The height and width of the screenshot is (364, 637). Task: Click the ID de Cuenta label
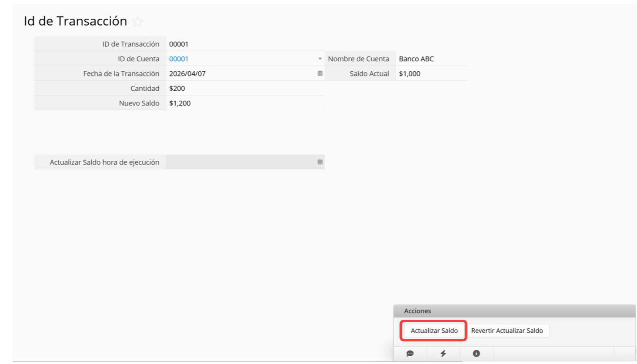click(x=139, y=59)
